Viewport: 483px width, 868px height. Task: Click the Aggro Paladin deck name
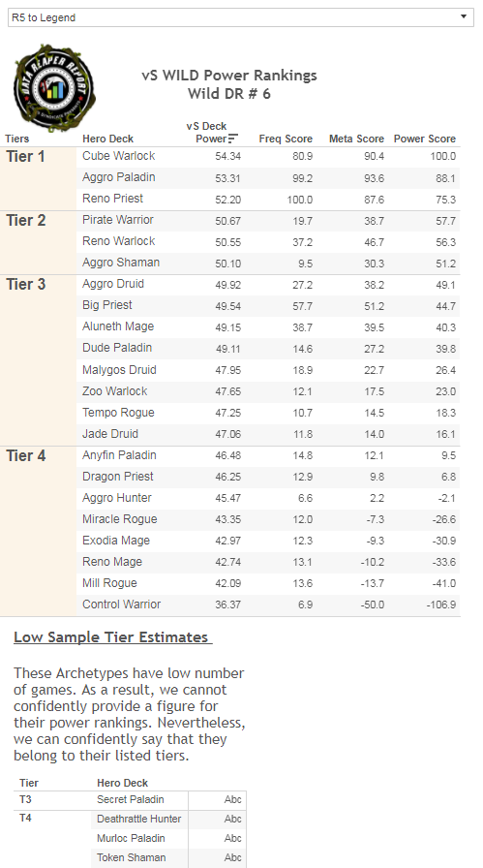(x=118, y=177)
